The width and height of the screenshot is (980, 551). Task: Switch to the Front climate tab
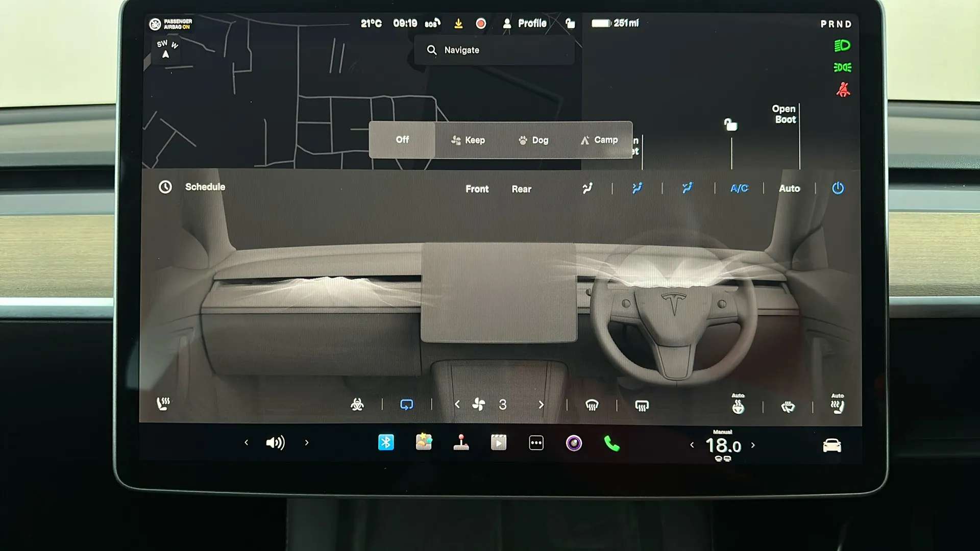click(477, 189)
